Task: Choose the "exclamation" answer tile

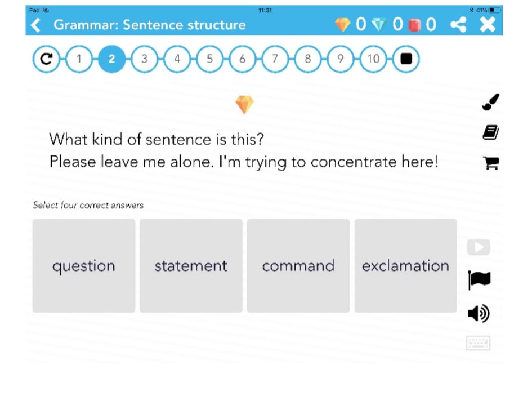Action: coord(405,265)
